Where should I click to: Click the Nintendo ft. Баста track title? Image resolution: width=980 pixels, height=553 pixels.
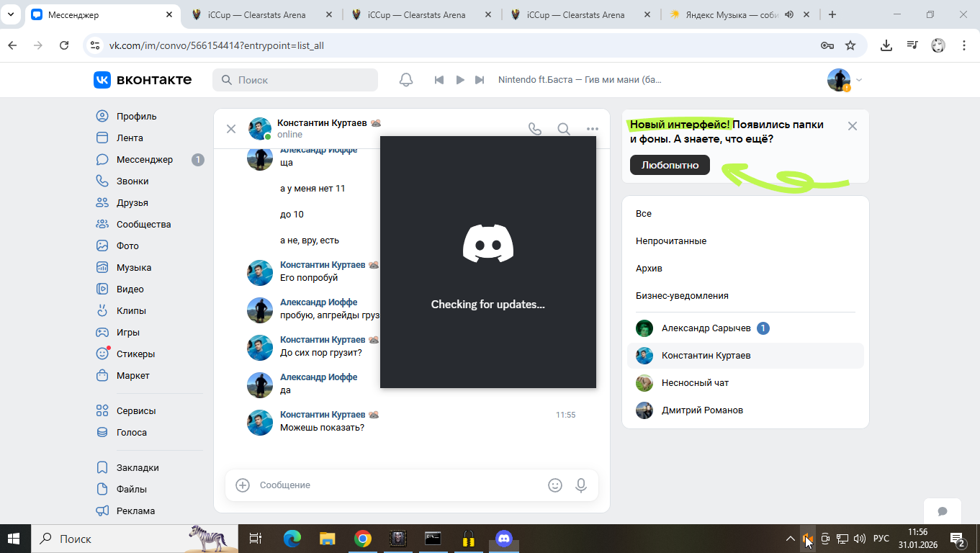[x=580, y=80]
